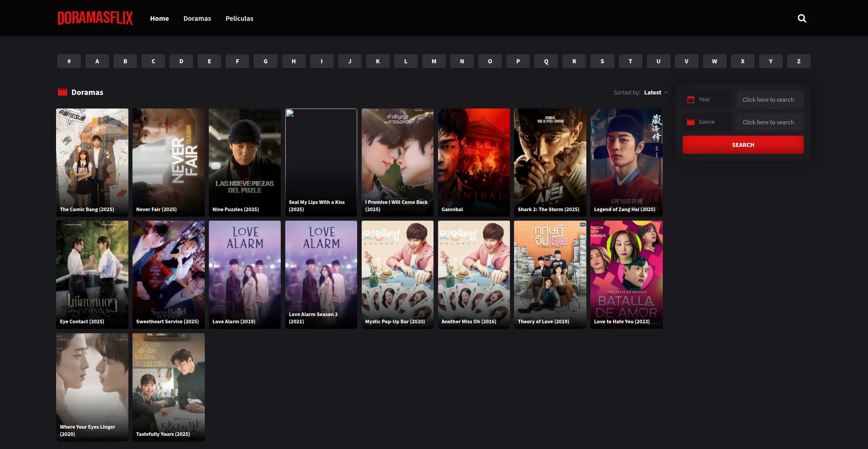The width and height of the screenshot is (868, 449).
Task: Click the Genre clapperboard icon
Action: (x=690, y=122)
